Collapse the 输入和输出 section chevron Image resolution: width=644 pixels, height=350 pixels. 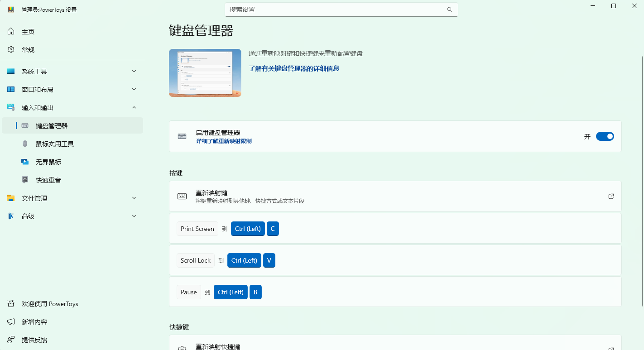[x=134, y=108]
